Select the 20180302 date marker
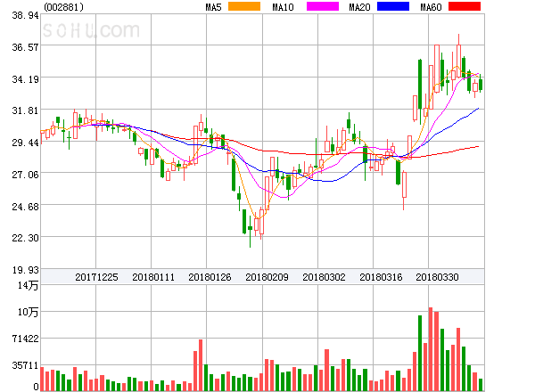 point(324,277)
